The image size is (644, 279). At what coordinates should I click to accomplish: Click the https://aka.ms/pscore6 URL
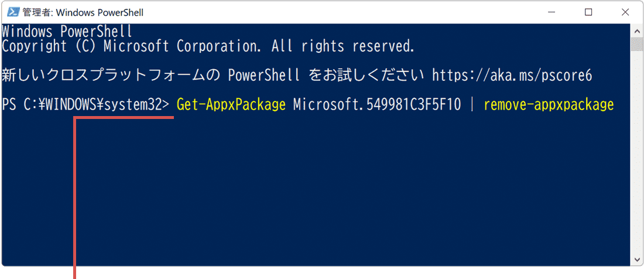pos(512,76)
